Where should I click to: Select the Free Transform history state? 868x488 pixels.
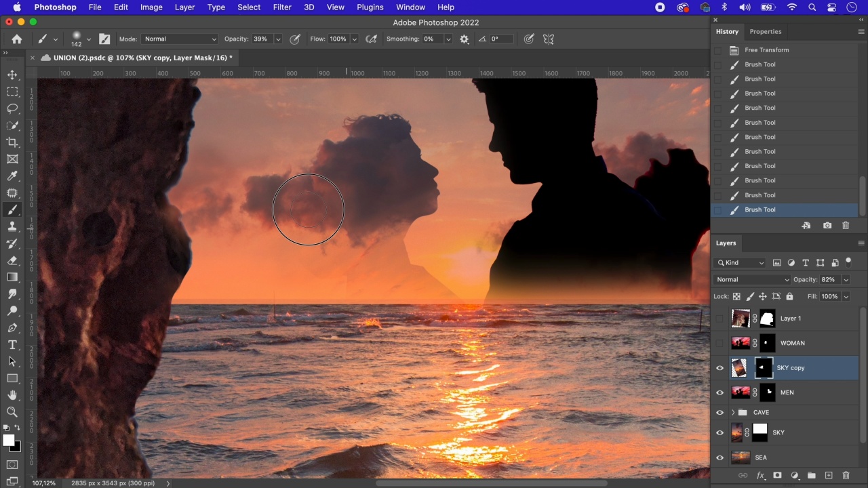click(766, 50)
